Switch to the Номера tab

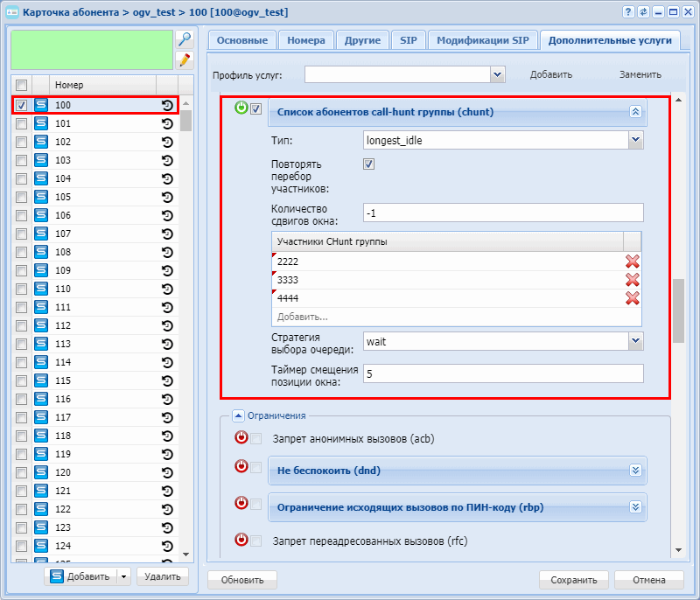pos(305,40)
